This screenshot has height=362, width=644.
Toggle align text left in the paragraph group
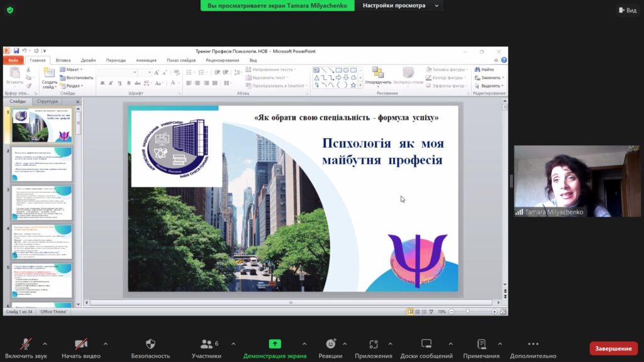189,83
